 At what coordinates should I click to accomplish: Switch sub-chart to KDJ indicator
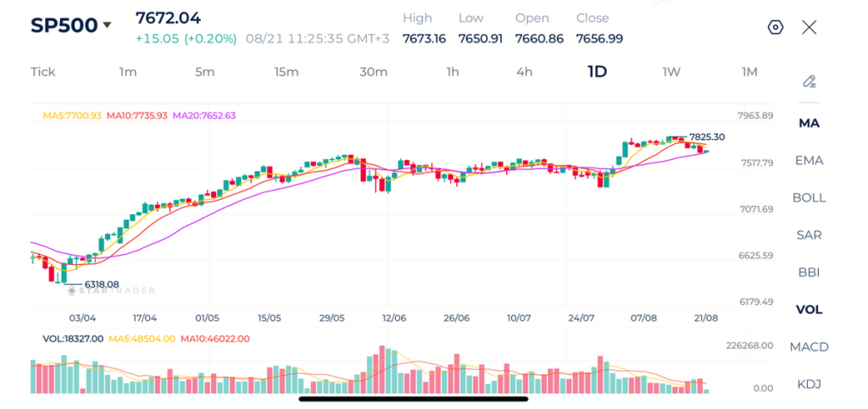(809, 384)
